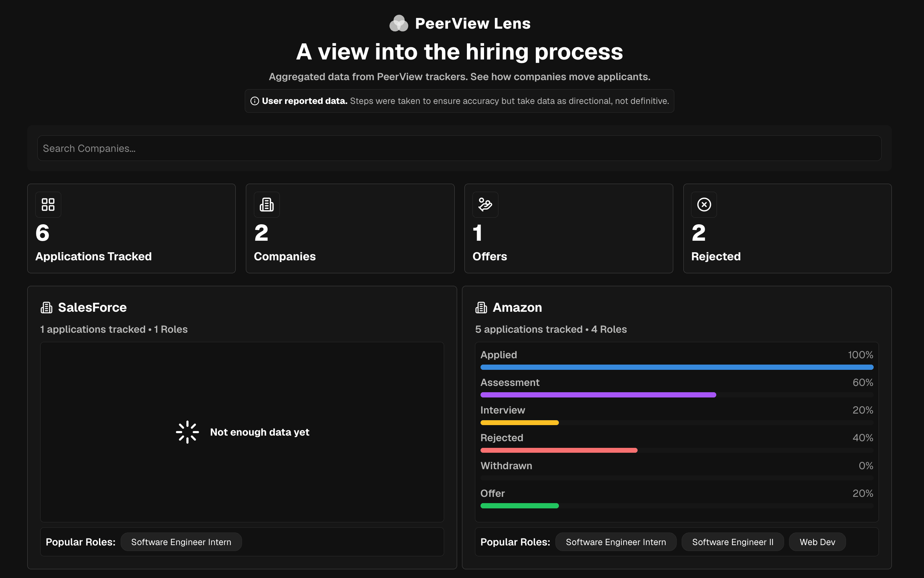Select the Software Engineer II role chip

(733, 542)
